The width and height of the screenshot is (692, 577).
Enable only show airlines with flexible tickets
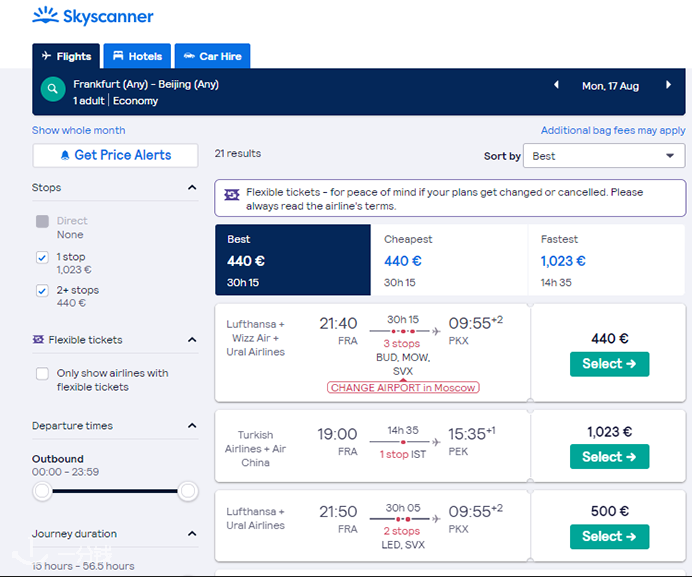(42, 373)
